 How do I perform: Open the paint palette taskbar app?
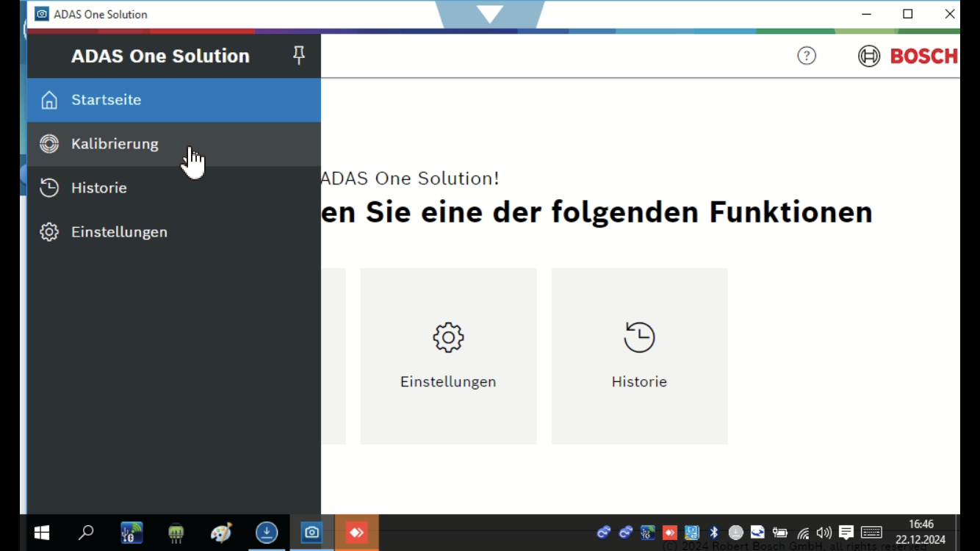click(x=221, y=533)
